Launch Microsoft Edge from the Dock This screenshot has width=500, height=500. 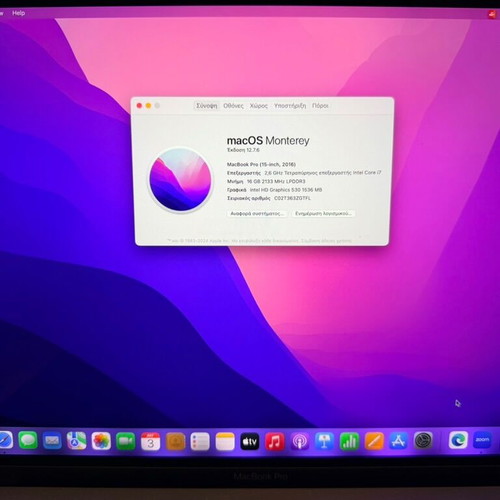(458, 440)
